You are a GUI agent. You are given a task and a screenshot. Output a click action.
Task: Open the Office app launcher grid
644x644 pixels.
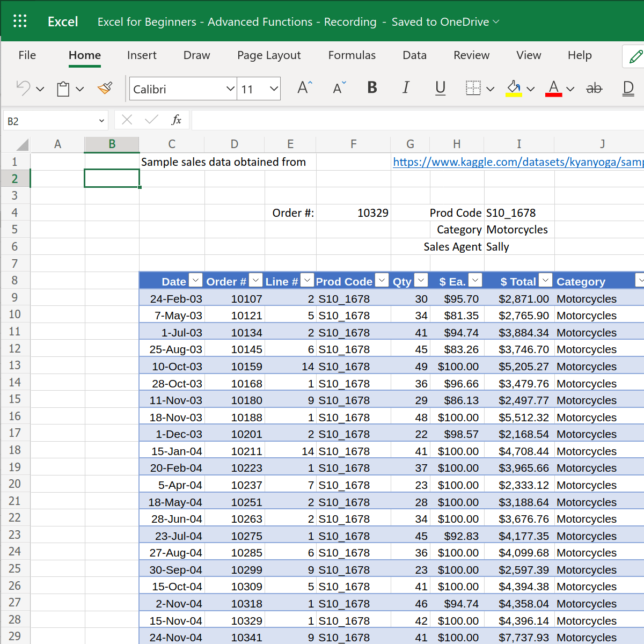click(20, 21)
